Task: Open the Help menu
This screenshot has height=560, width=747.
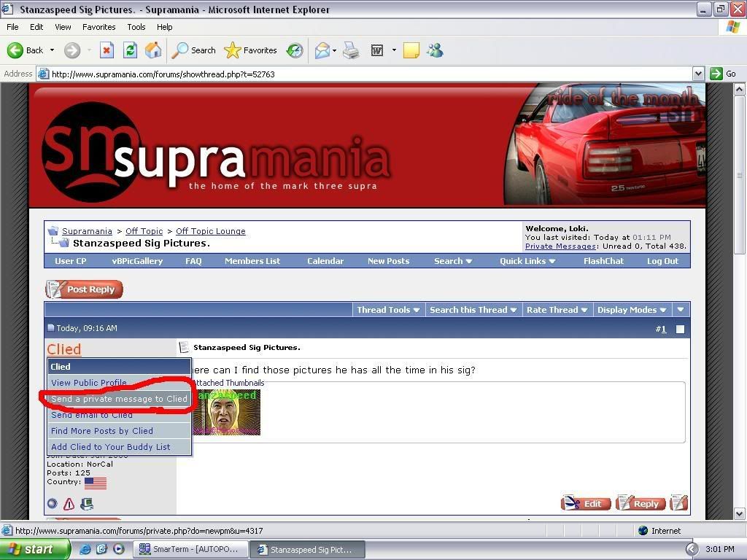Action: coord(164,27)
